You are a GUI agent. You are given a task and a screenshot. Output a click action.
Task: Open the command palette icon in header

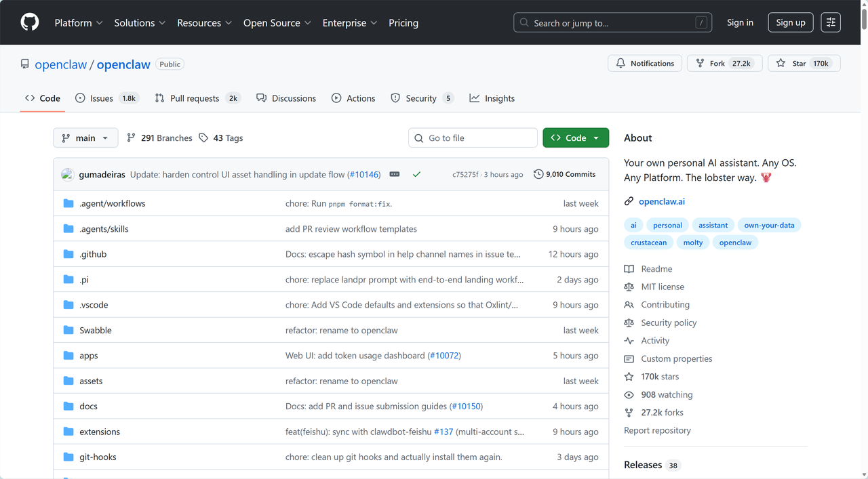click(831, 22)
